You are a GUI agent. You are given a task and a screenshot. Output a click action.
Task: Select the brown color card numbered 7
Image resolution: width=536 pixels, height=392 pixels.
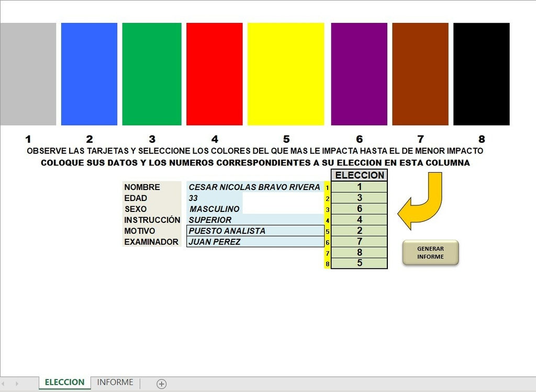tap(420, 73)
